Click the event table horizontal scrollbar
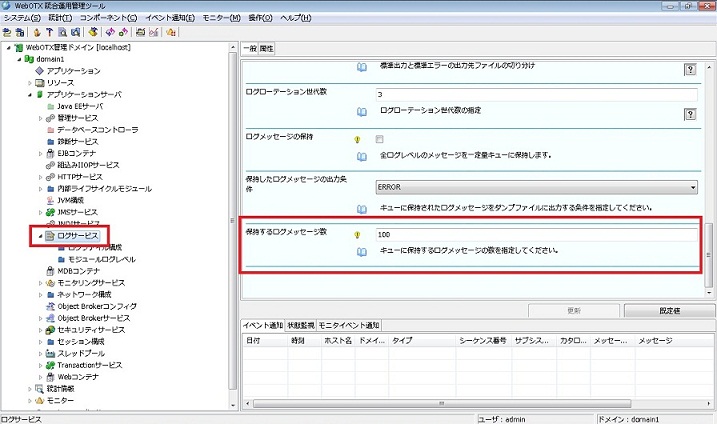 click(442, 403)
